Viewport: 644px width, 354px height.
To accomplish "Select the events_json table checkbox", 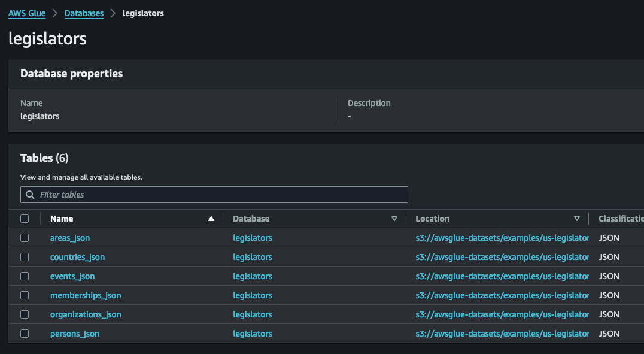I will click(x=25, y=276).
